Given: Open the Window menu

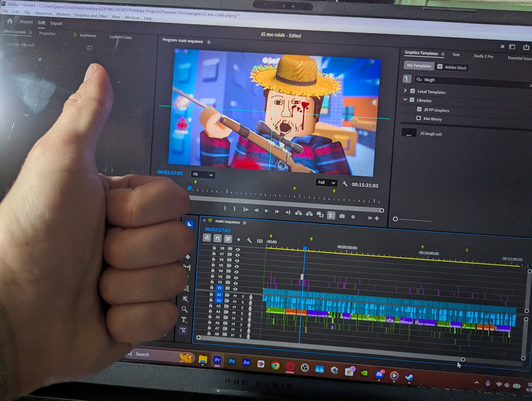Looking at the screenshot, I should pyautogui.click(x=132, y=17).
